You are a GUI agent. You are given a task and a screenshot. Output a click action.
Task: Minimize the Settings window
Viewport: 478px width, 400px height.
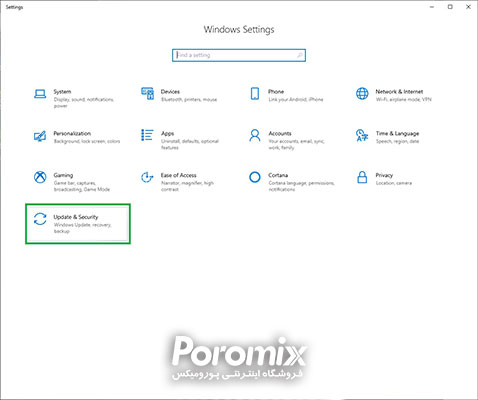pyautogui.click(x=432, y=7)
